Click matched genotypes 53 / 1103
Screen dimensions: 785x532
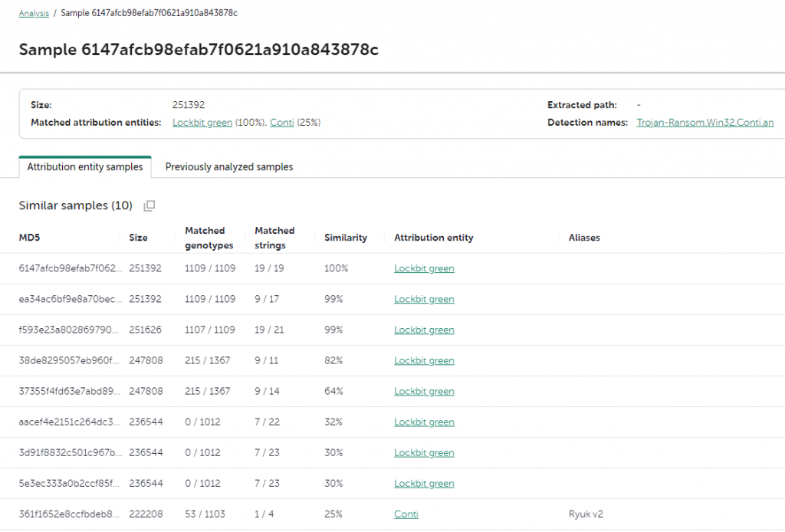click(x=205, y=514)
